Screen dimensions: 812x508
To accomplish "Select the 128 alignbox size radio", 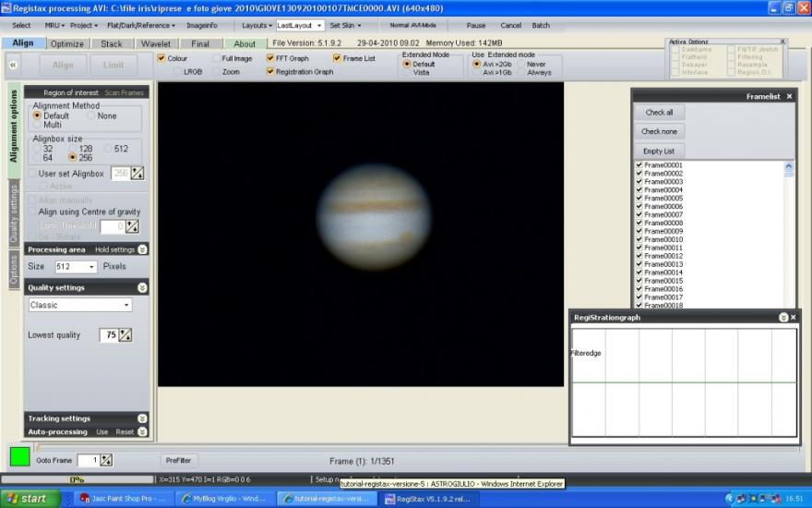I will point(73,149).
